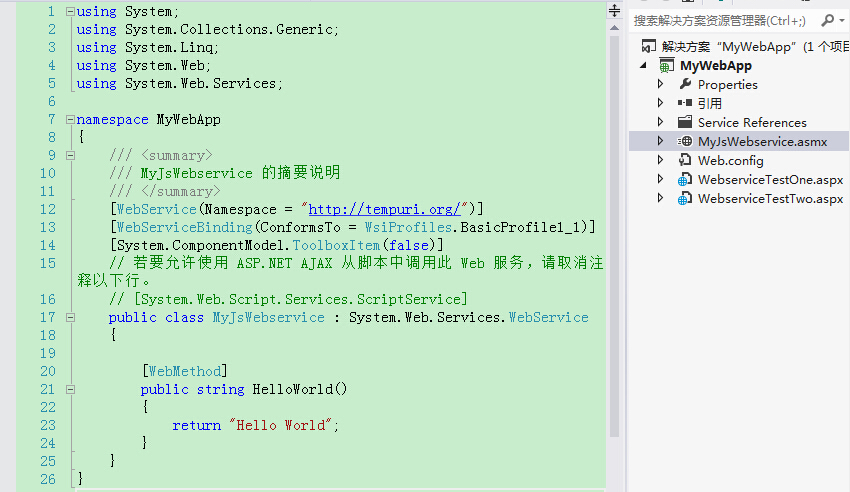The height and width of the screenshot is (492, 850).
Task: Click the Service References folder icon
Action: (x=685, y=122)
